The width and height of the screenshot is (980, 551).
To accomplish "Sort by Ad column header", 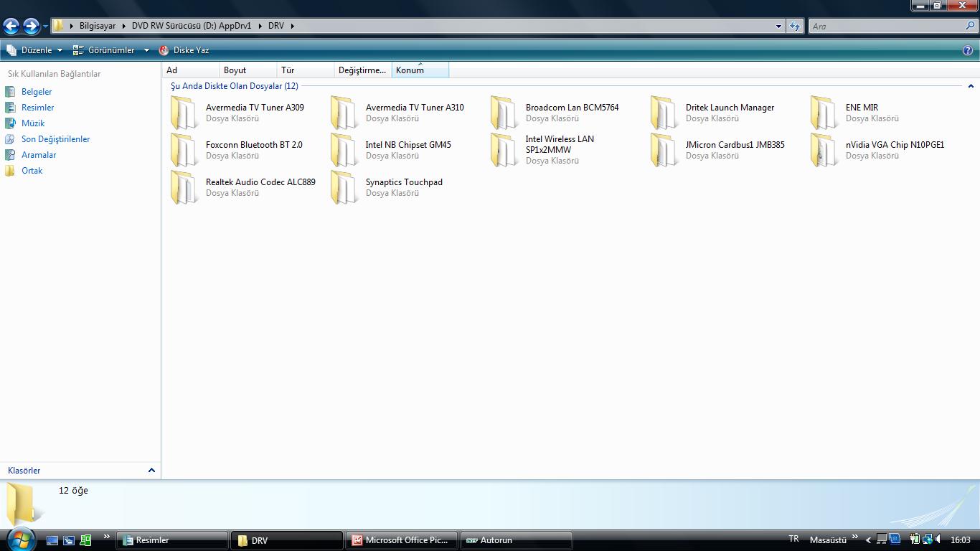I will point(191,70).
